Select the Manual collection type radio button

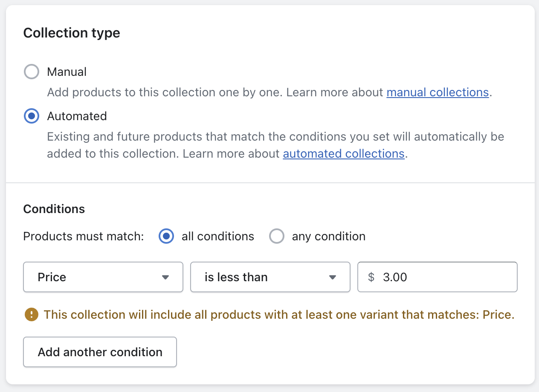tap(32, 72)
